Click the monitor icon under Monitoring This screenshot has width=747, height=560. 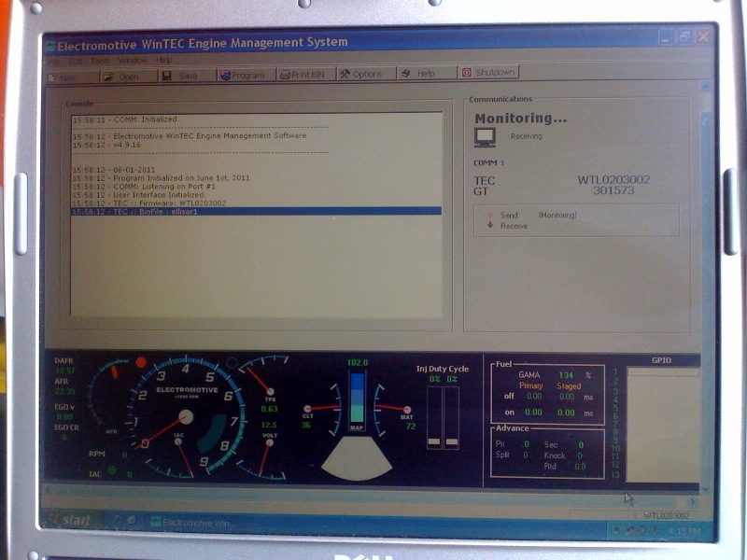(485, 137)
